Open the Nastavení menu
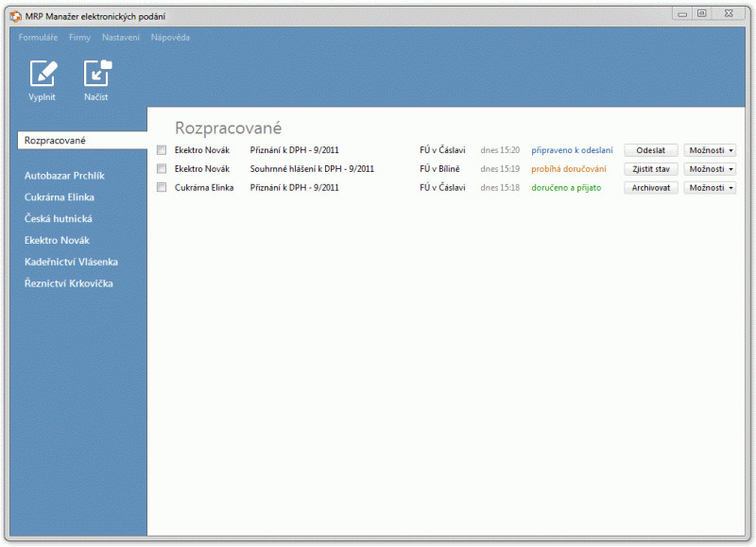 [x=121, y=38]
